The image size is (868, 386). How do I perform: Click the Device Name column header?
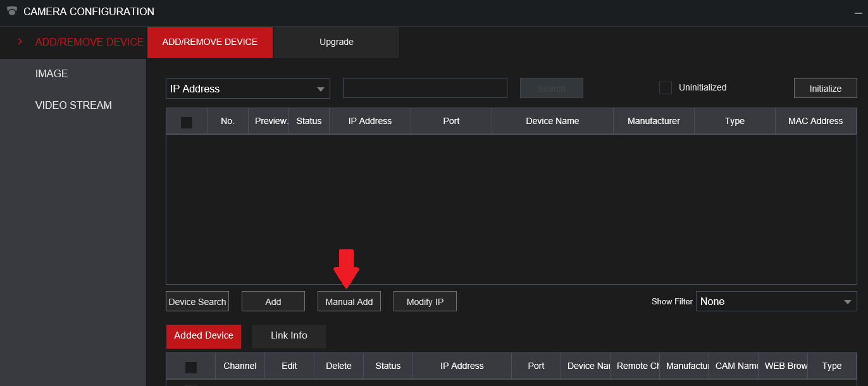(552, 121)
